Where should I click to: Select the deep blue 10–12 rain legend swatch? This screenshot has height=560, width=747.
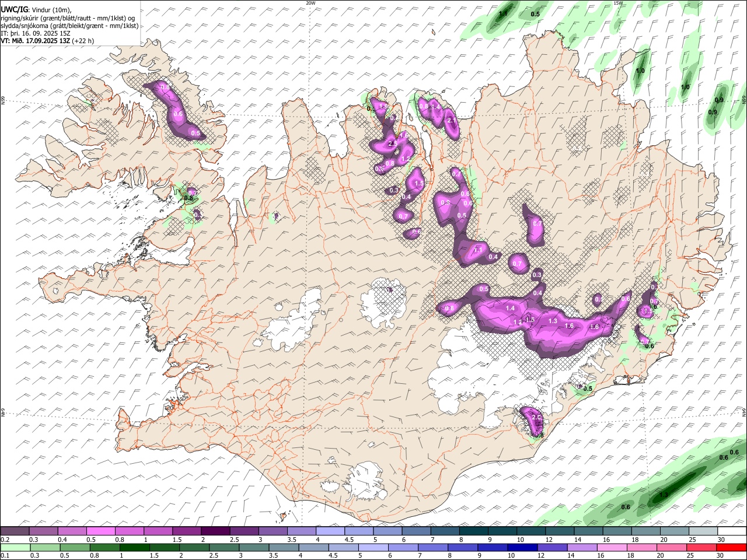coord(522,547)
